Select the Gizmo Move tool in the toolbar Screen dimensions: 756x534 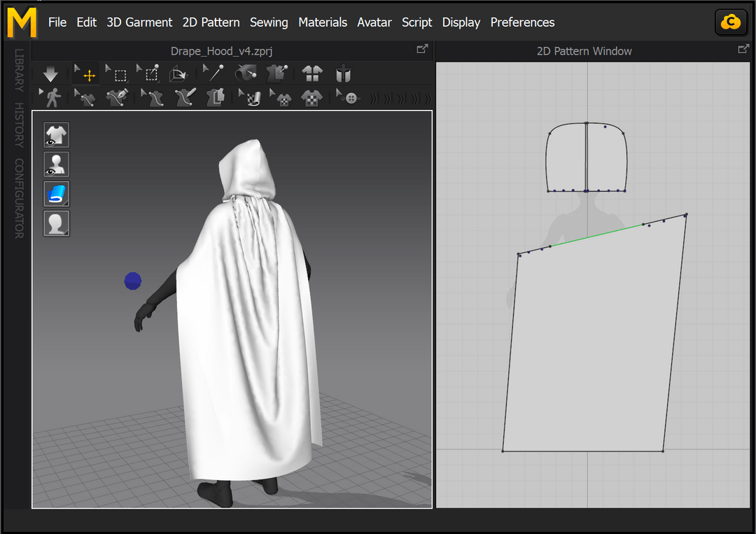(x=85, y=73)
